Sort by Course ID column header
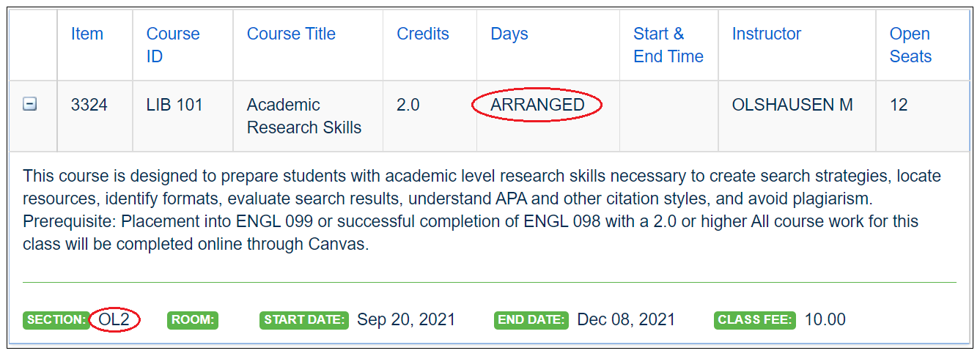The image size is (980, 356). click(x=172, y=45)
